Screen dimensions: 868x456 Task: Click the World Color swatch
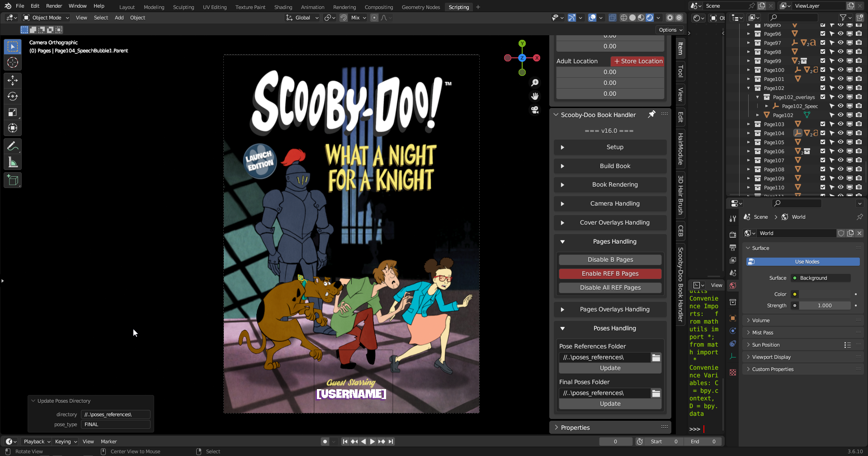point(825,294)
